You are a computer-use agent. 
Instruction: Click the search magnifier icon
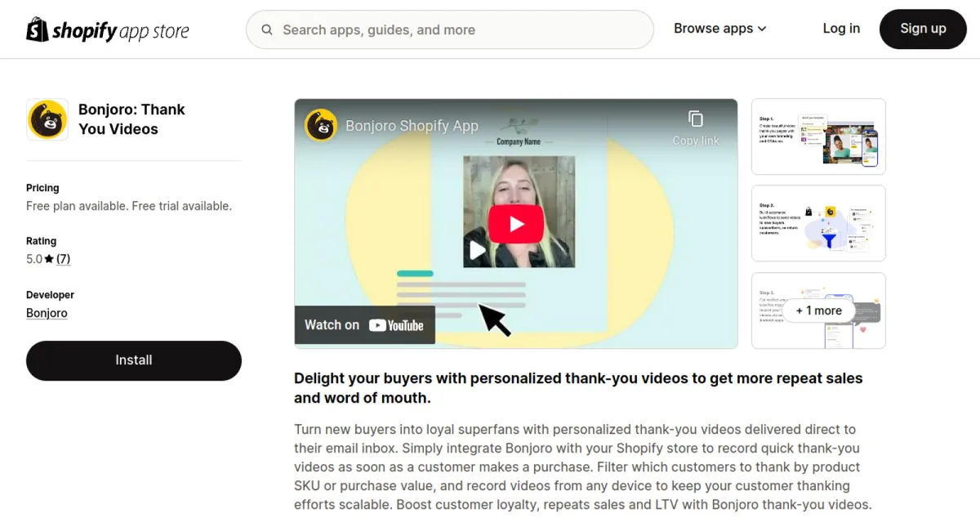(x=267, y=30)
